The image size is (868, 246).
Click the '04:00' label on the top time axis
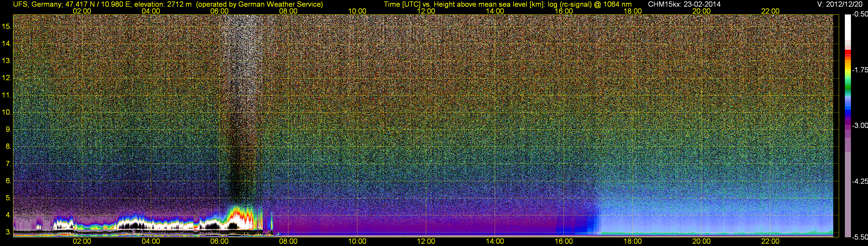(151, 11)
